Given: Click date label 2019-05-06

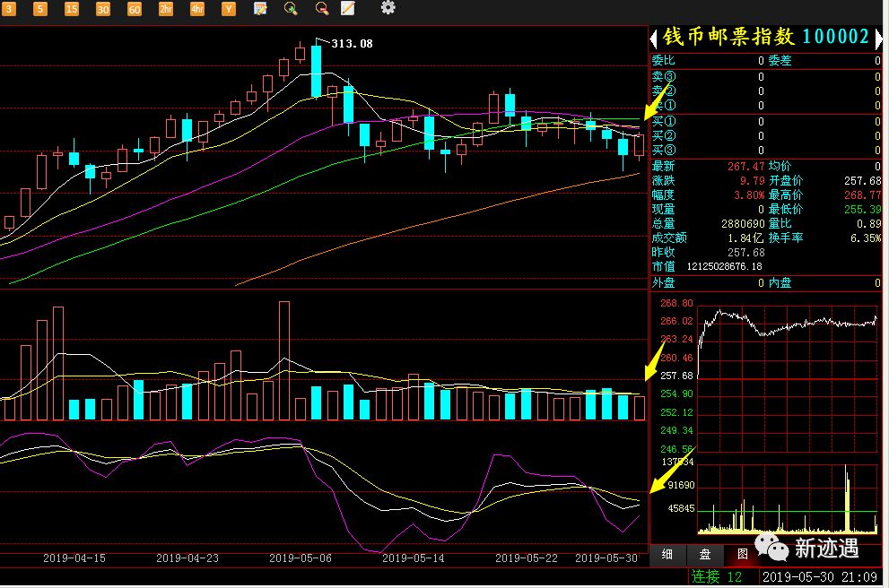Looking at the screenshot, I should point(301,558).
